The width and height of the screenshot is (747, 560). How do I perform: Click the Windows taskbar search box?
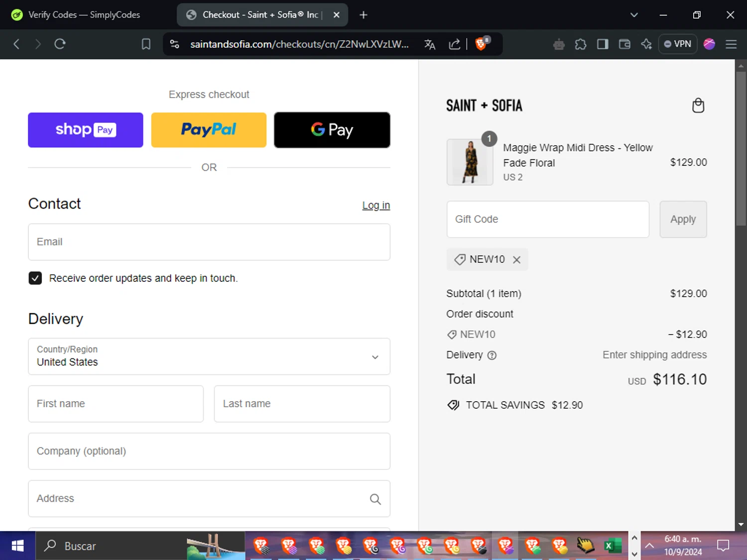click(140, 546)
